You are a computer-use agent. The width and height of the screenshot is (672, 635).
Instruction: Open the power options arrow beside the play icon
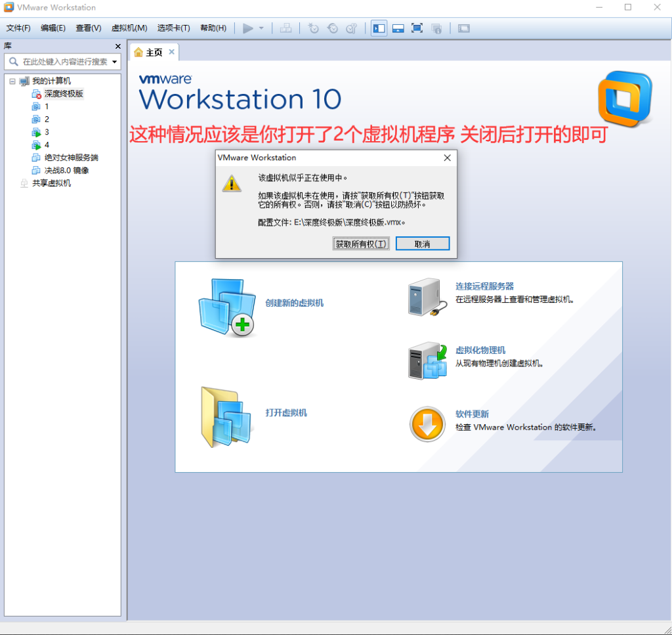(x=261, y=28)
